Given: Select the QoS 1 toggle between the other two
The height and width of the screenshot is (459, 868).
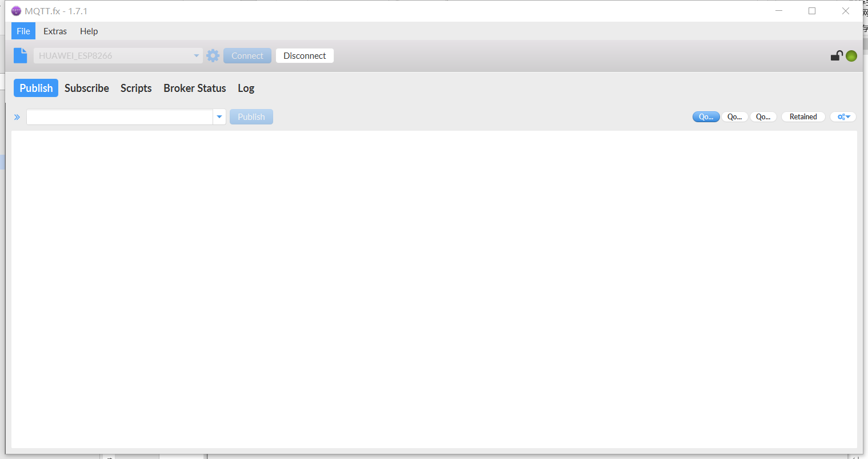Looking at the screenshot, I should [735, 116].
